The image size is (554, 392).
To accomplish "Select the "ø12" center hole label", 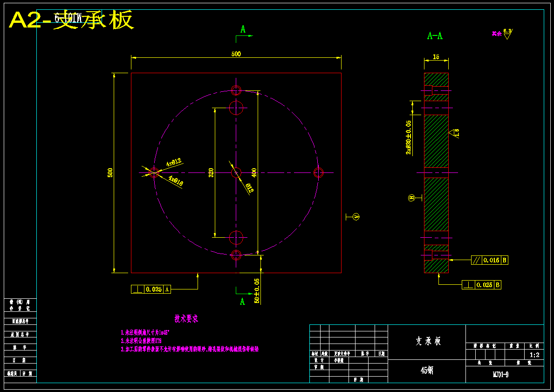I will tap(249, 187).
